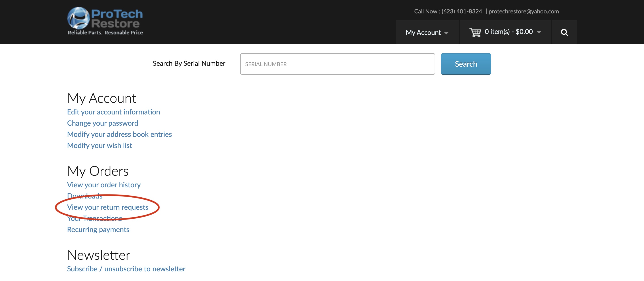The height and width of the screenshot is (281, 644).
Task: Click the My Orders heading
Action: (98, 171)
